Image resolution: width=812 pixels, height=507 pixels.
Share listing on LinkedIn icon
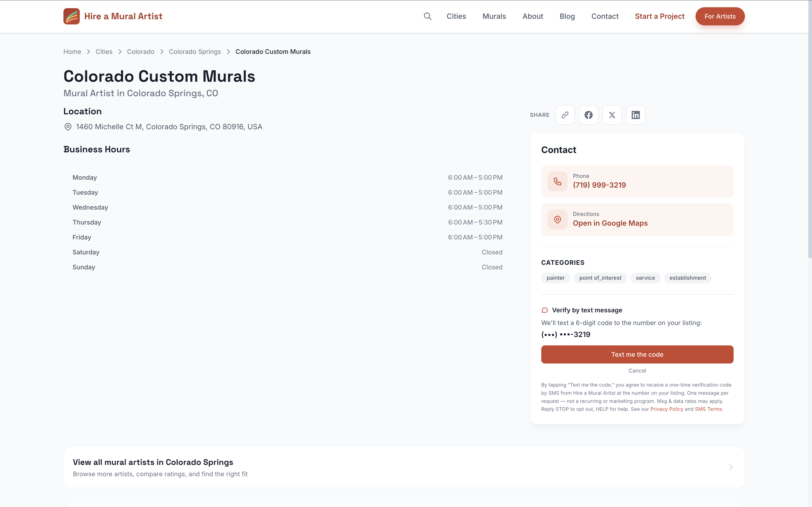click(x=636, y=115)
